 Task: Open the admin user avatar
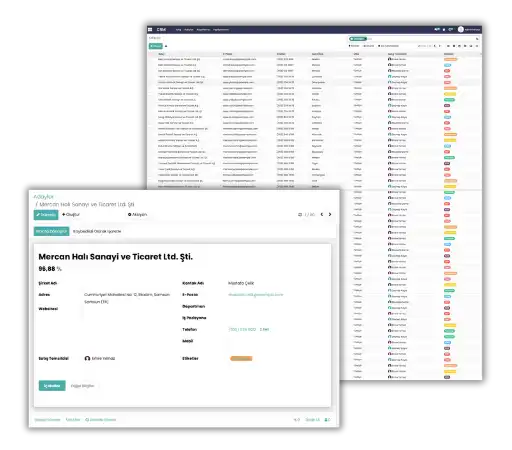point(461,29)
